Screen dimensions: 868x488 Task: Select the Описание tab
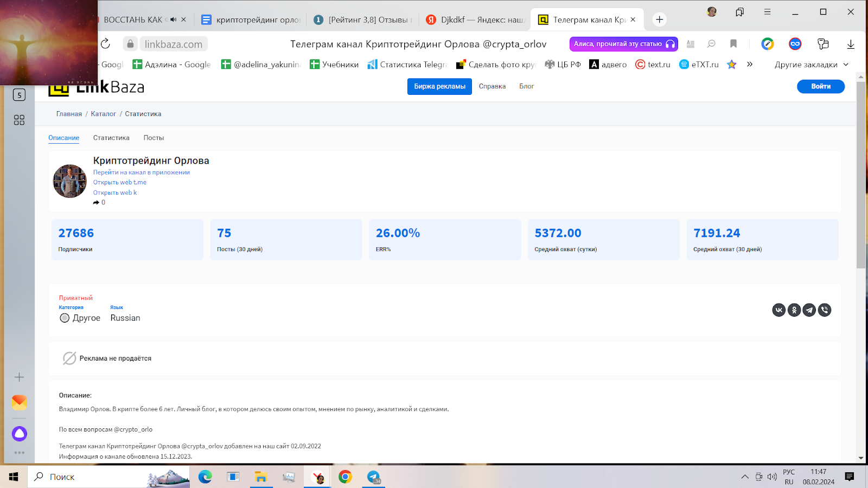click(x=63, y=138)
